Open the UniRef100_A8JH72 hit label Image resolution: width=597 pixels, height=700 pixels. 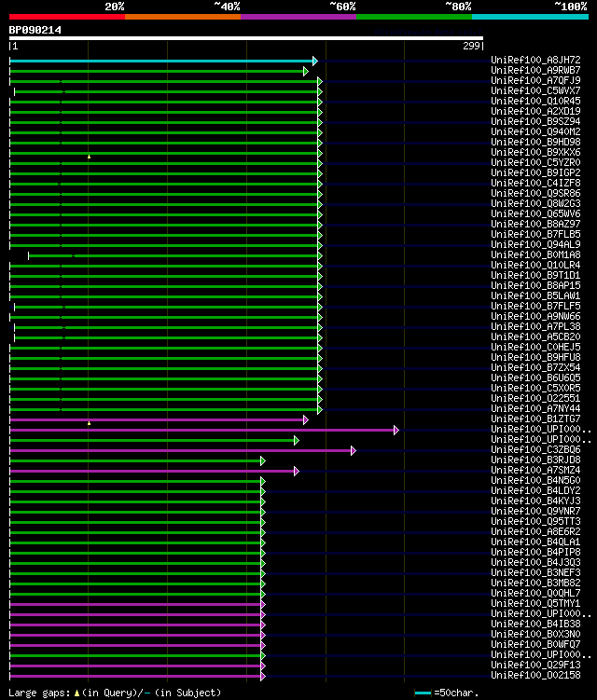pyautogui.click(x=535, y=60)
